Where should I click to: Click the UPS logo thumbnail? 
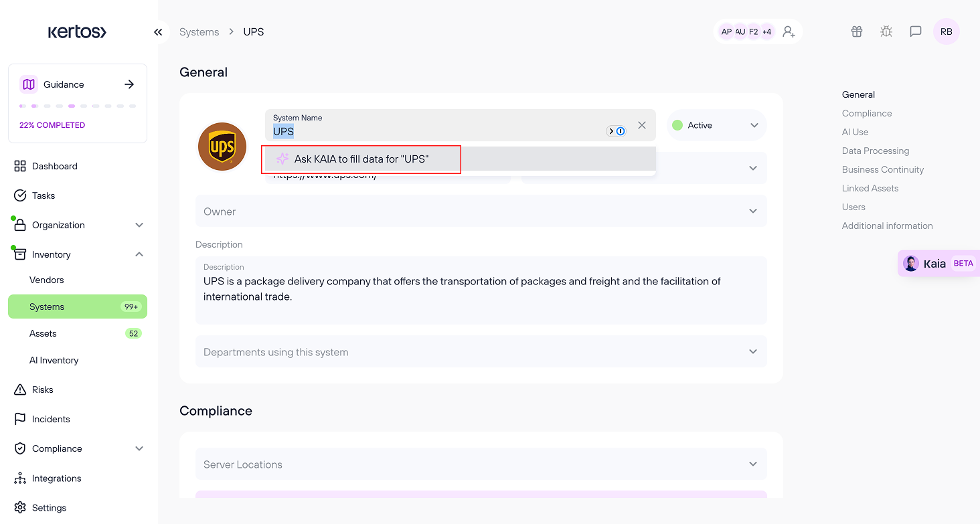pyautogui.click(x=222, y=147)
